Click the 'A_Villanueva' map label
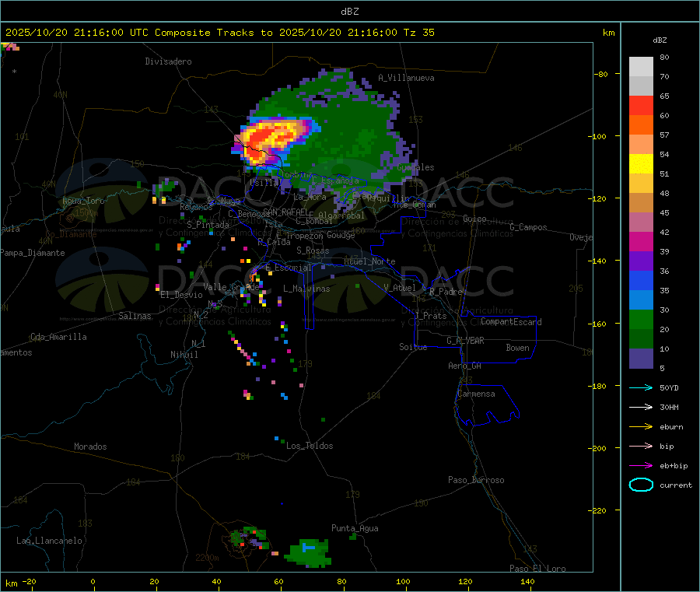This screenshot has height=592, width=700. pyautogui.click(x=406, y=78)
